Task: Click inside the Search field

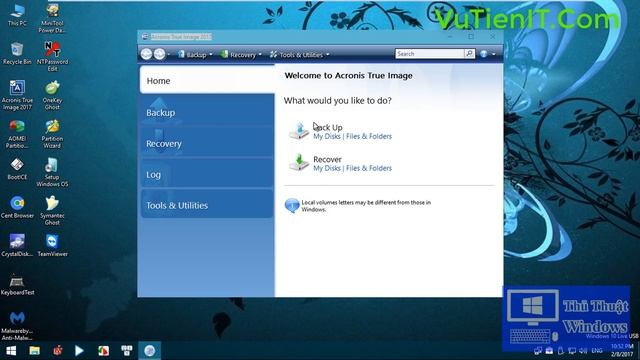Action: 429,54
